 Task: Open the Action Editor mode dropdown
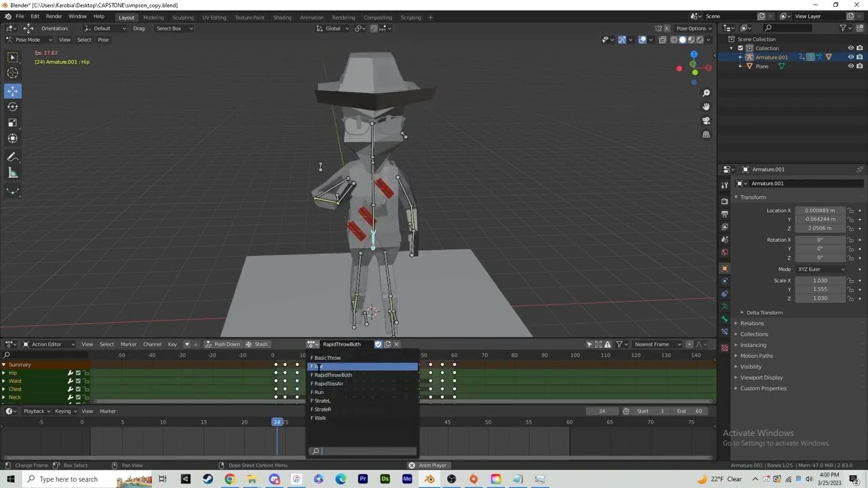pos(51,344)
